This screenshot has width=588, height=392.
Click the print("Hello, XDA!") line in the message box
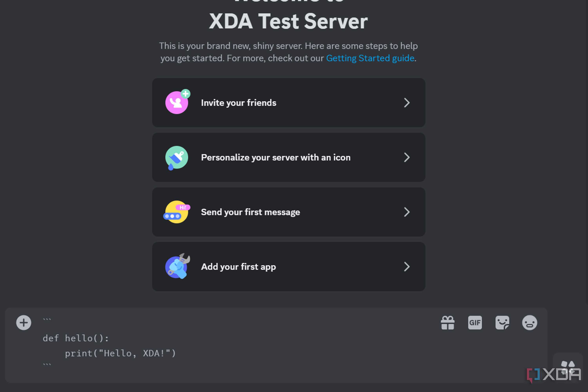pos(121,353)
